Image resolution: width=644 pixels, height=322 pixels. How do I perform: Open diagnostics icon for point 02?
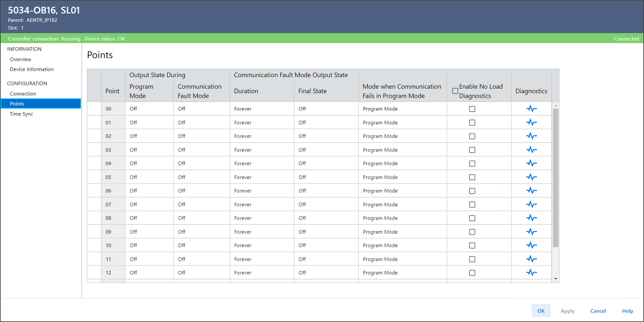coord(531,136)
